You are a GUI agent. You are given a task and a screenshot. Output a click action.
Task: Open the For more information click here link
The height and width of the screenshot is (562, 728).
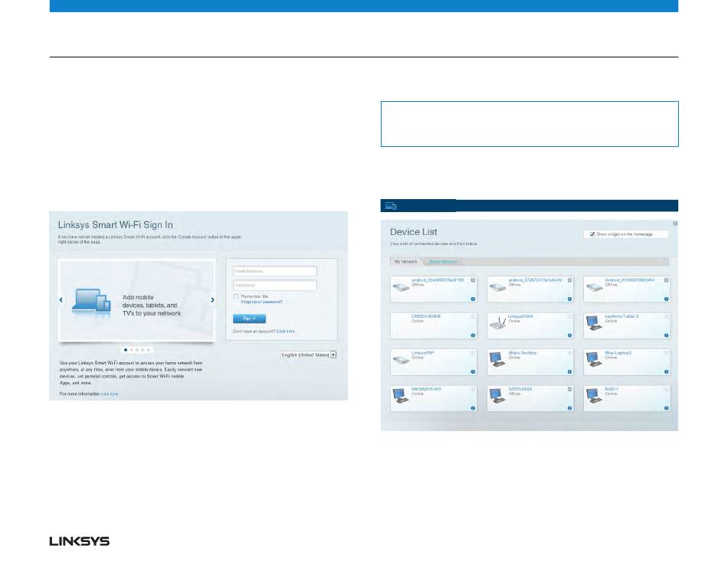click(x=110, y=394)
